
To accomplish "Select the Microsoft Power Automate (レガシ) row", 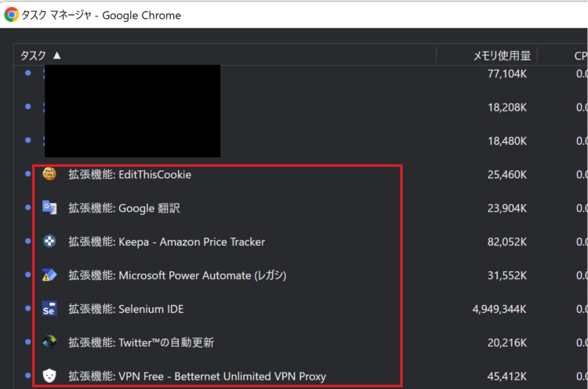I will pos(301,275).
